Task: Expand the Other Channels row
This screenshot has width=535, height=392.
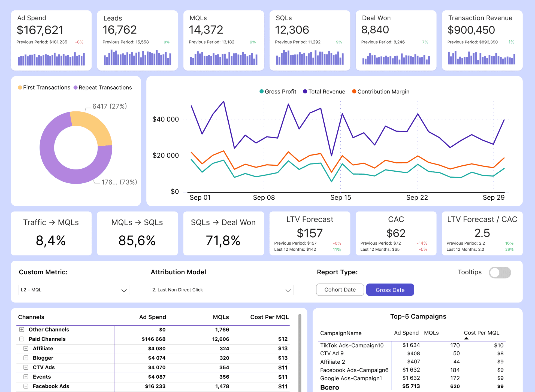Action: pos(22,330)
